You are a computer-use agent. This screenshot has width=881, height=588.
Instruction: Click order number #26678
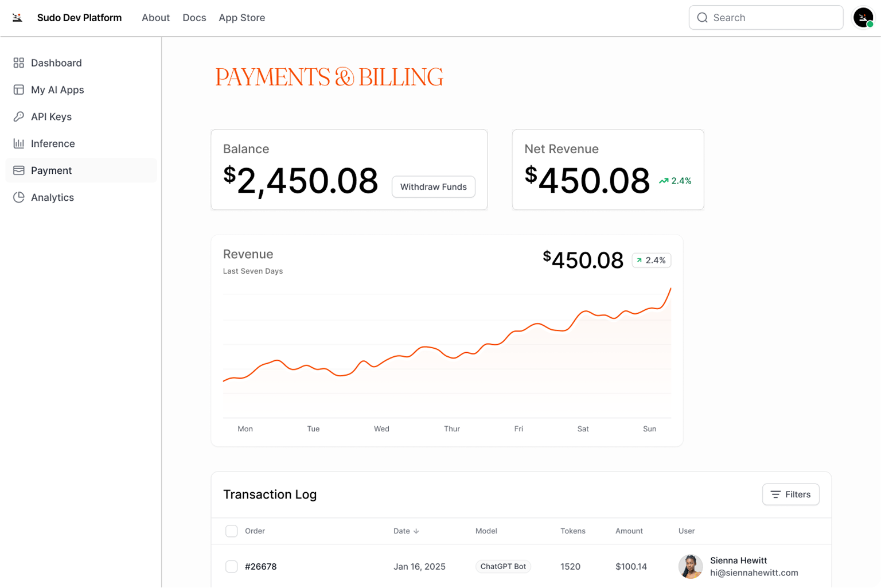pos(261,567)
